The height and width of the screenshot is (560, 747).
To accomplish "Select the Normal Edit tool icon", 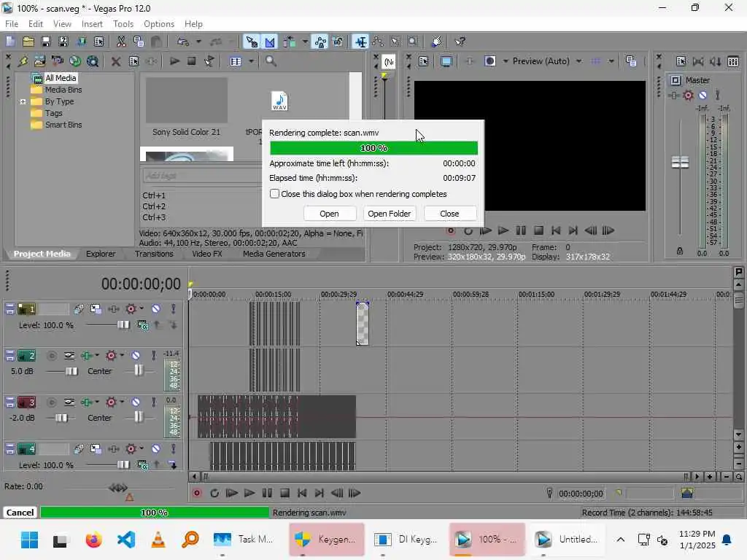I will (x=360, y=42).
